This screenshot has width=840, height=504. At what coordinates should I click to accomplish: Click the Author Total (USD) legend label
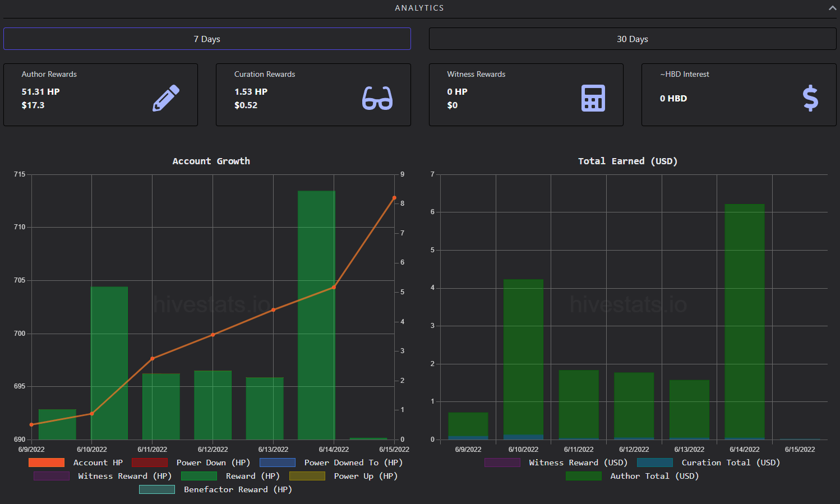[654, 476]
